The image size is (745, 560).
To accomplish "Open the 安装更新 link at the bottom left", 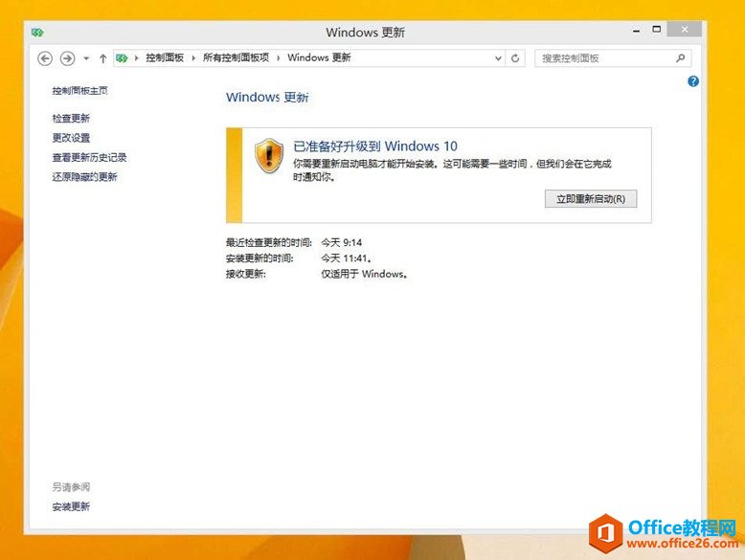I will coord(71,506).
